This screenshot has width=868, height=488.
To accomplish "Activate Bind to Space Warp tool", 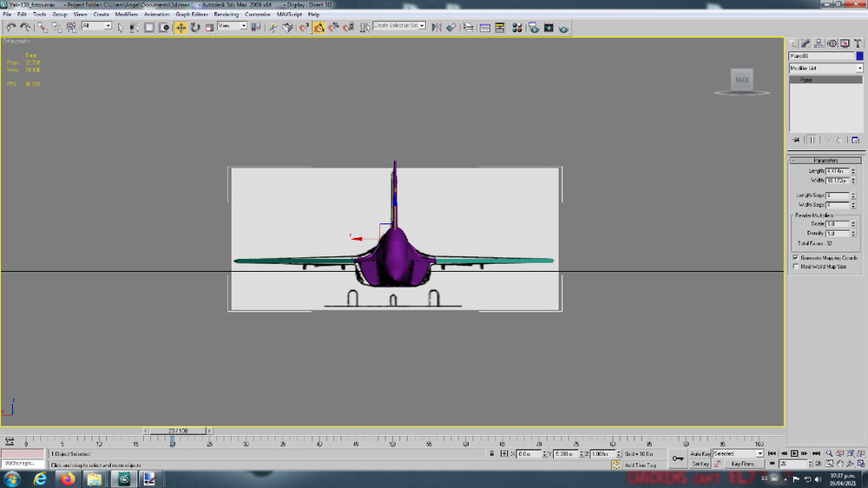I will pyautogui.click(x=71, y=27).
